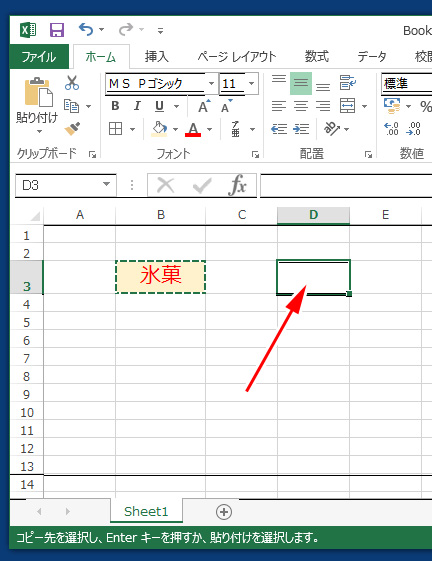Click the Excel application icon
The image size is (432, 561).
coord(28,30)
